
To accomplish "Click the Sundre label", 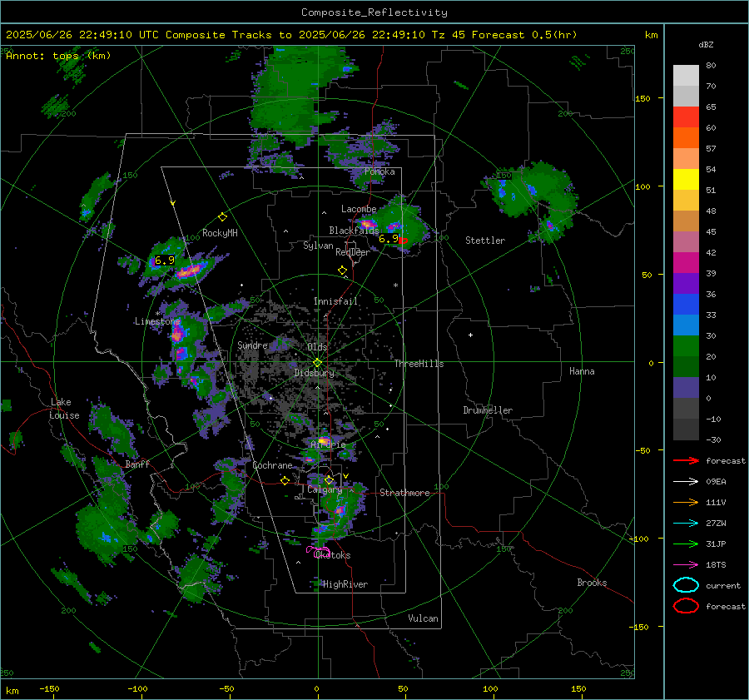I will click(253, 345).
